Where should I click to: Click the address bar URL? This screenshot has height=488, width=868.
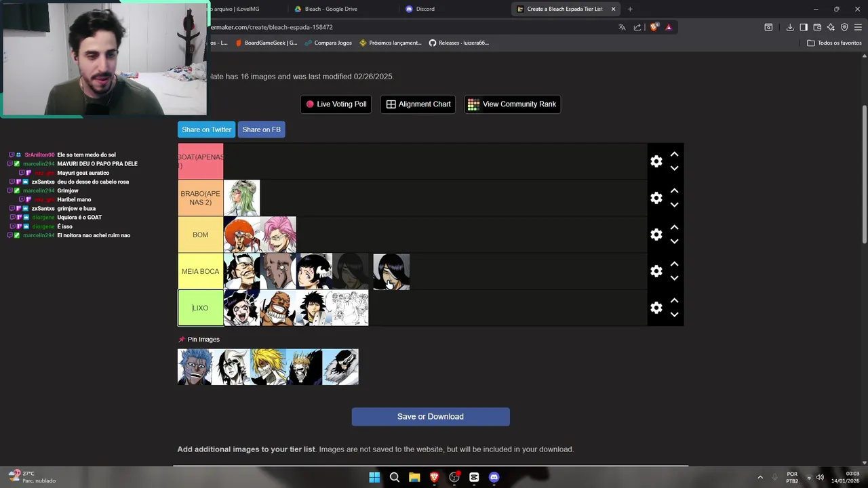click(272, 27)
